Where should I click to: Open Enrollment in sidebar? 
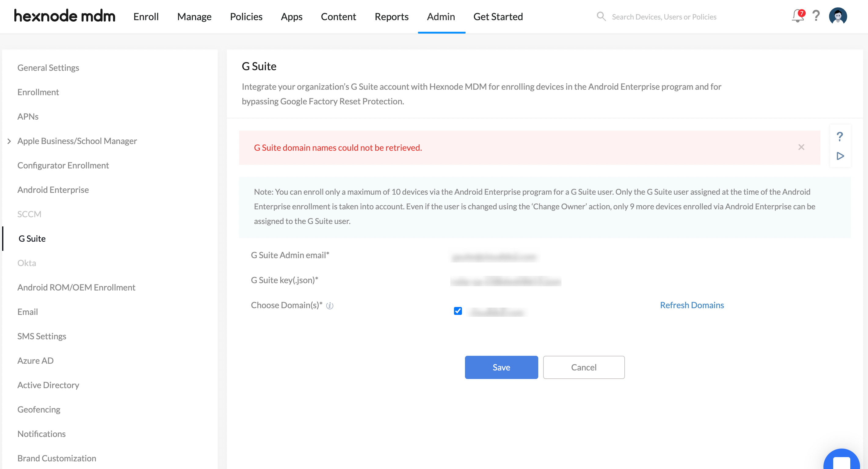(38, 92)
